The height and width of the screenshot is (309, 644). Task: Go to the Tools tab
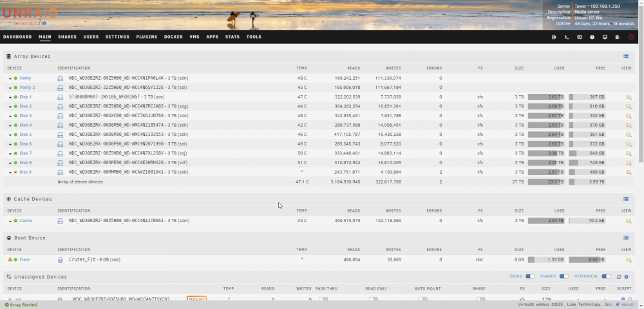254,37
